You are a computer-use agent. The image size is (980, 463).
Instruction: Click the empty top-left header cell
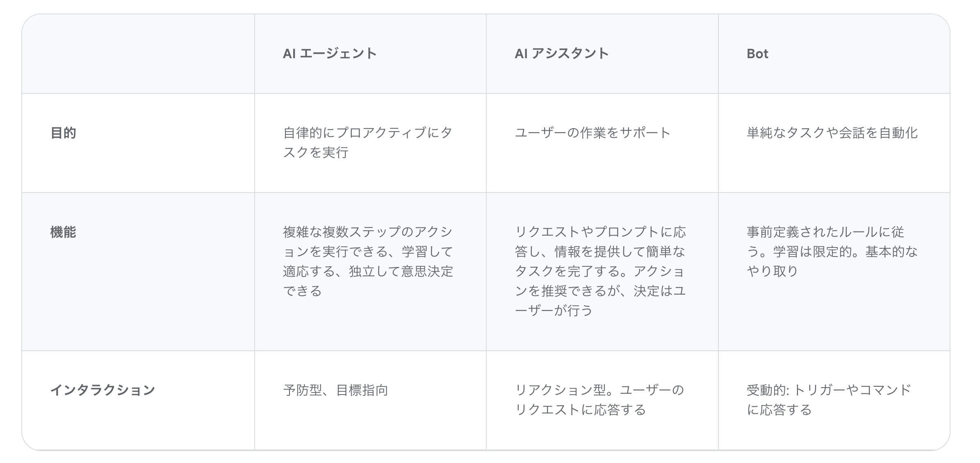(x=138, y=54)
